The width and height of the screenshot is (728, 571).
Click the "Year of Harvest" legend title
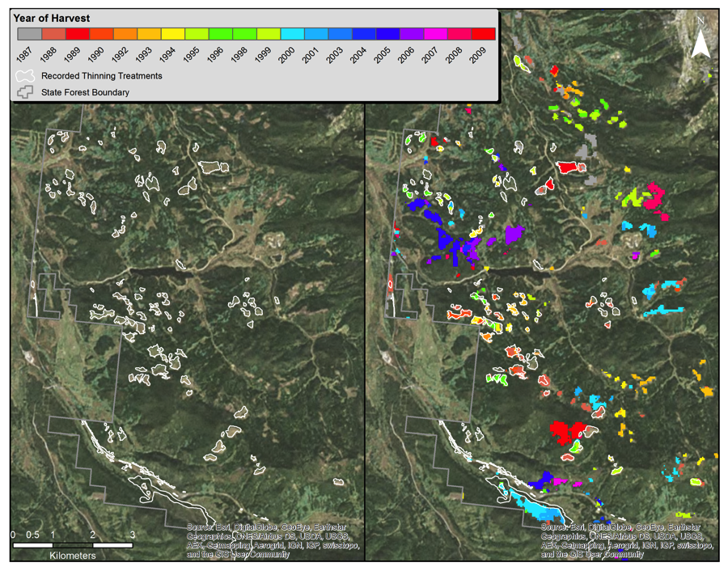[52, 19]
